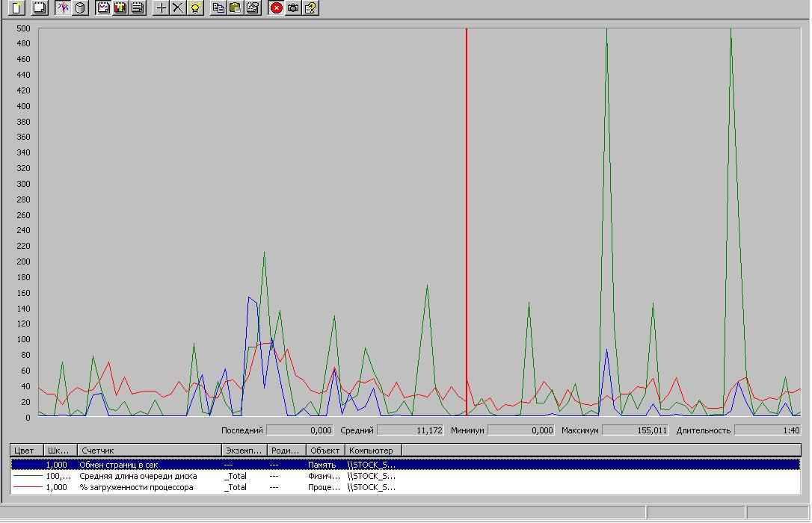Select the 'Средняя длина очереди диска' counter row

[x=138, y=476]
